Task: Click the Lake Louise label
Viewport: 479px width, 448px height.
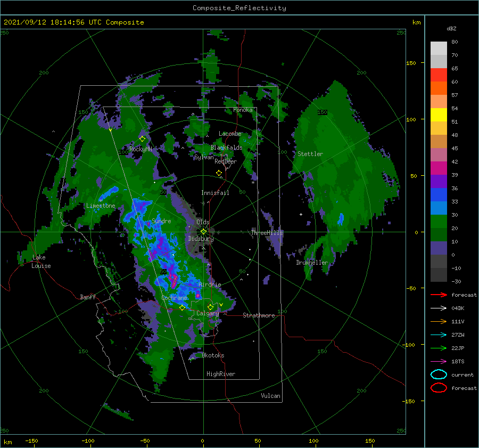Action: pos(42,262)
